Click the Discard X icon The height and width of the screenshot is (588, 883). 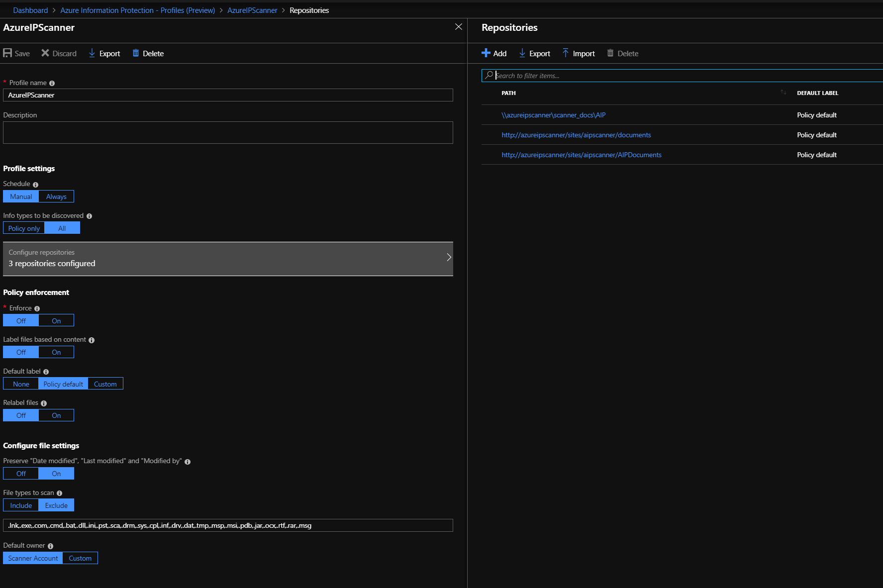click(45, 53)
